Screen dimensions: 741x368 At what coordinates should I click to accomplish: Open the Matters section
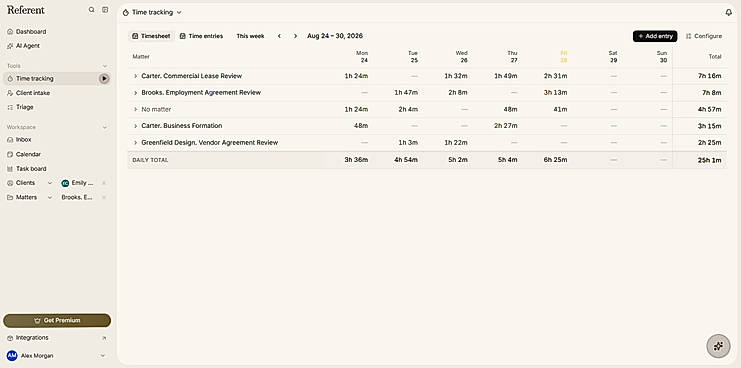tap(26, 197)
